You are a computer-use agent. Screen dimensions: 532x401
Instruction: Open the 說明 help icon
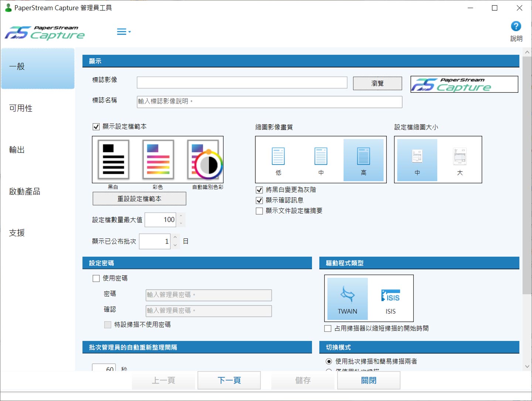click(516, 26)
